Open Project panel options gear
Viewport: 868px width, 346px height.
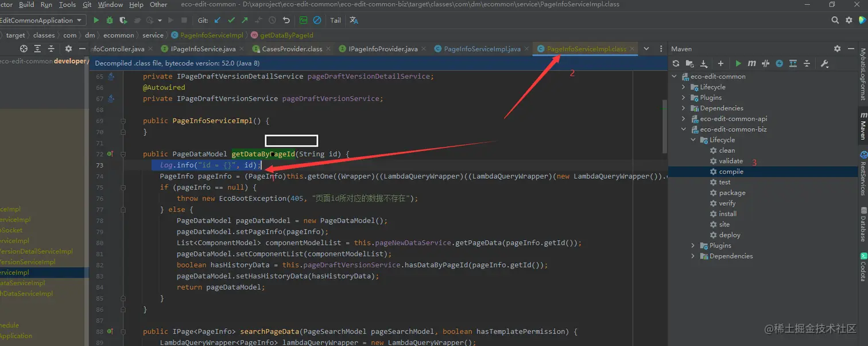[x=68, y=49]
